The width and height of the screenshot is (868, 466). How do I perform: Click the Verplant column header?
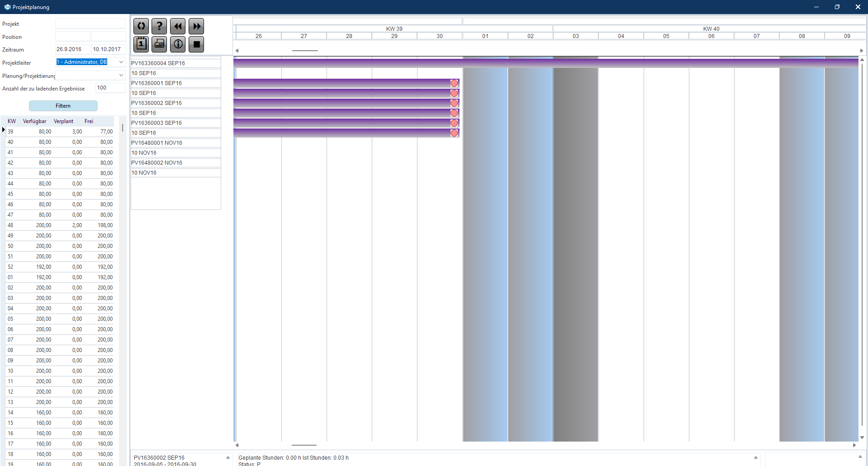click(63, 121)
